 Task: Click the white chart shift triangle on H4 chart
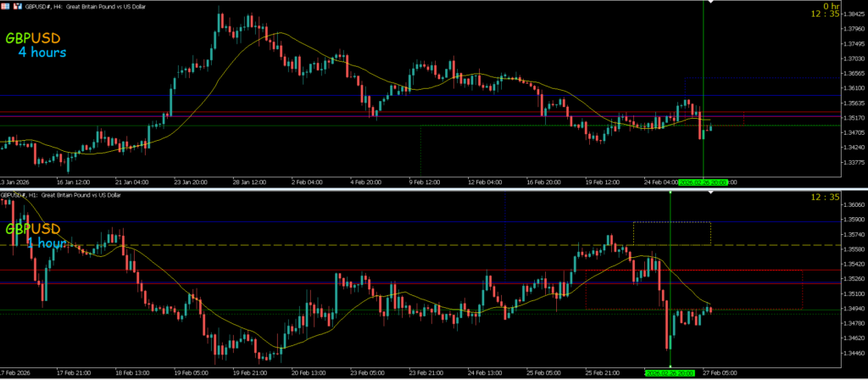tap(710, 3)
